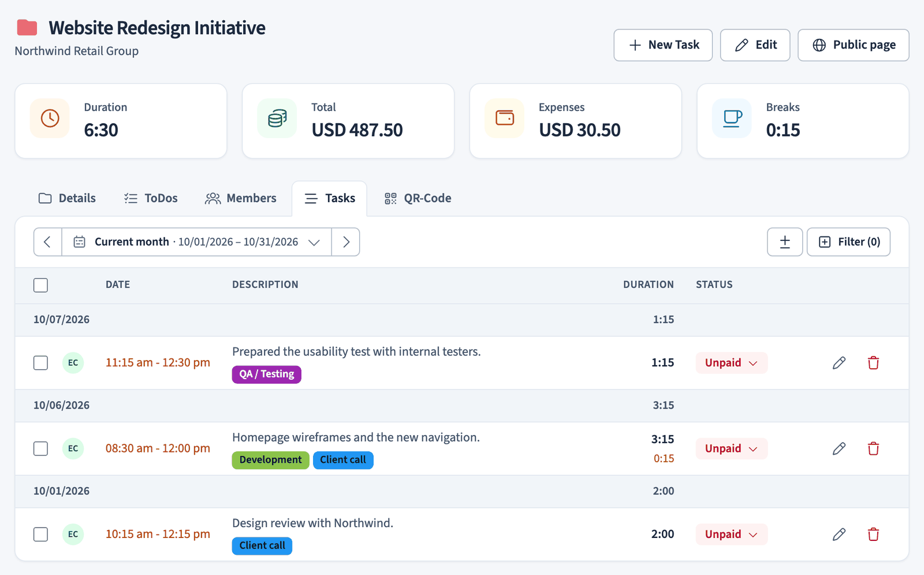Open Unpaid status dropdown for Homepage wireframes task
The height and width of the screenshot is (575, 924).
[731, 448]
